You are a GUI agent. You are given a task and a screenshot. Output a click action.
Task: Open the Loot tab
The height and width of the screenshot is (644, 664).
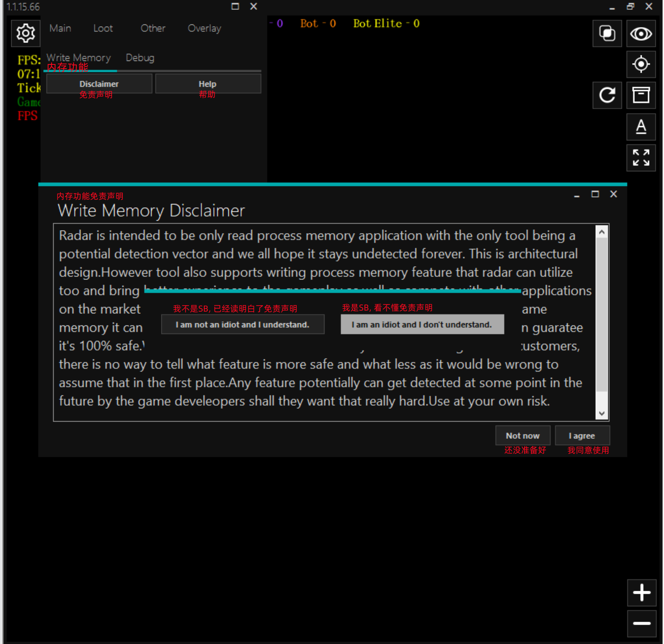(103, 28)
